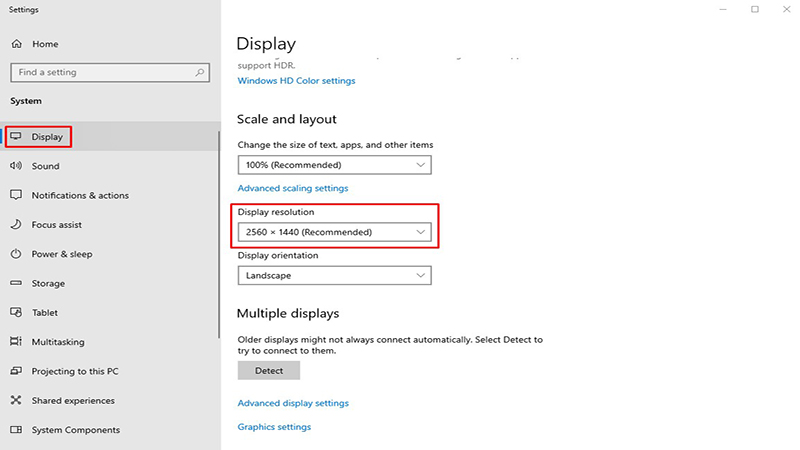Click the Multitasking icon
Image resolution: width=800 pixels, height=450 pixels.
coord(16,341)
